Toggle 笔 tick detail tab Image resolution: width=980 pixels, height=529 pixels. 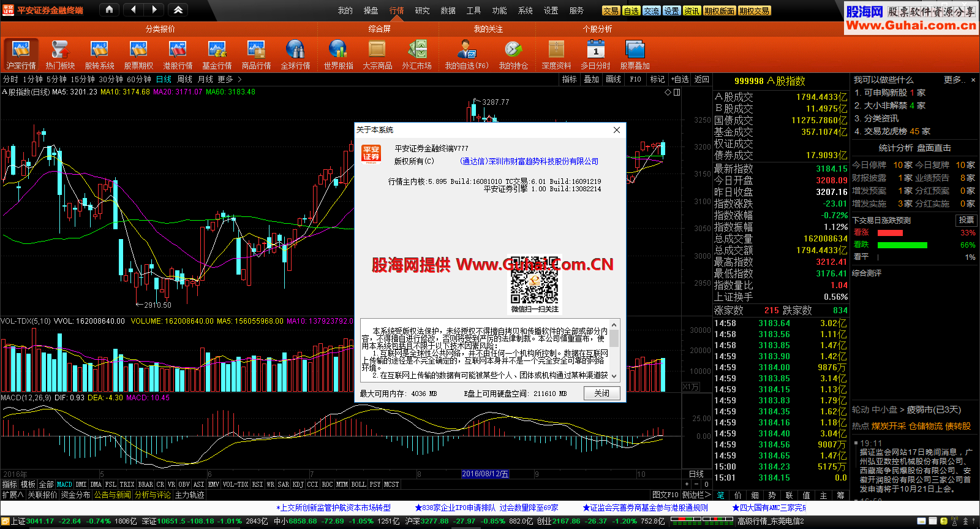[x=721, y=495]
